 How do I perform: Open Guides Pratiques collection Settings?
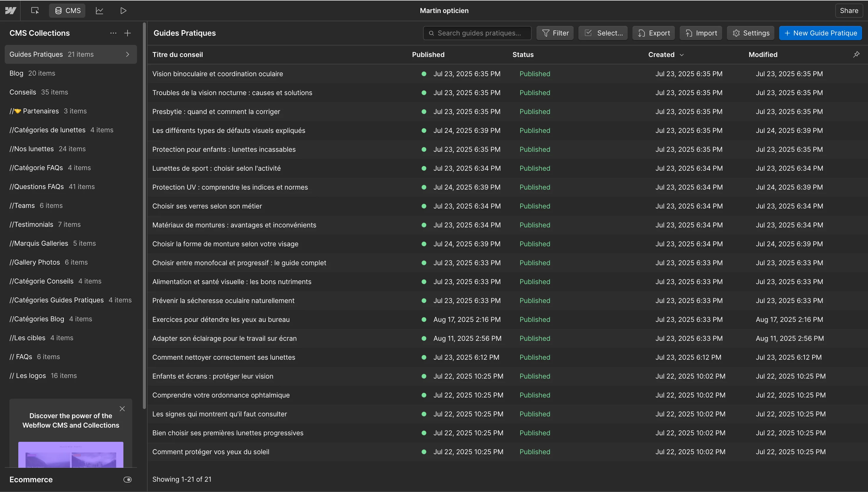750,33
